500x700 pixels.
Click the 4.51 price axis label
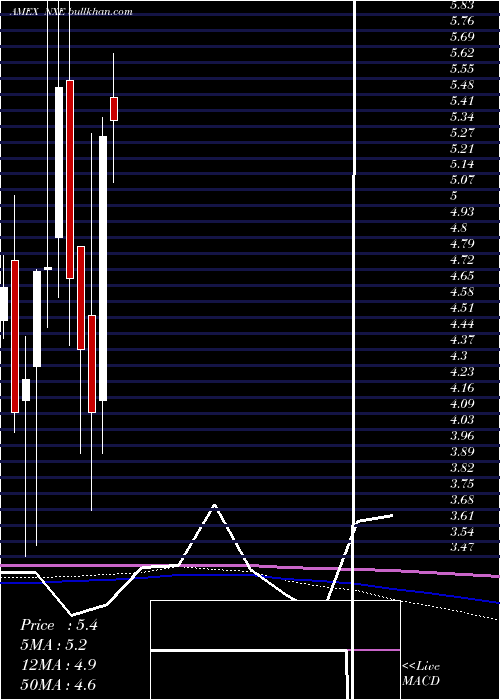462,308
